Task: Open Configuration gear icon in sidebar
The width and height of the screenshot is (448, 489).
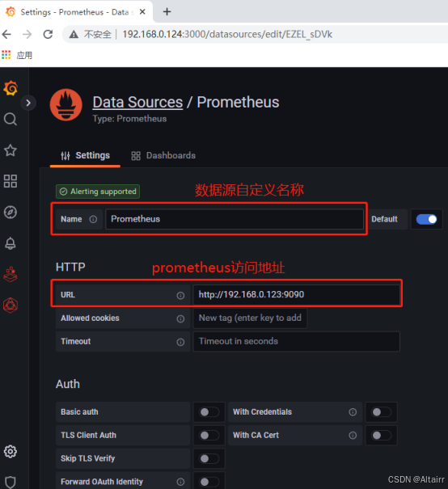Action: coord(11,451)
